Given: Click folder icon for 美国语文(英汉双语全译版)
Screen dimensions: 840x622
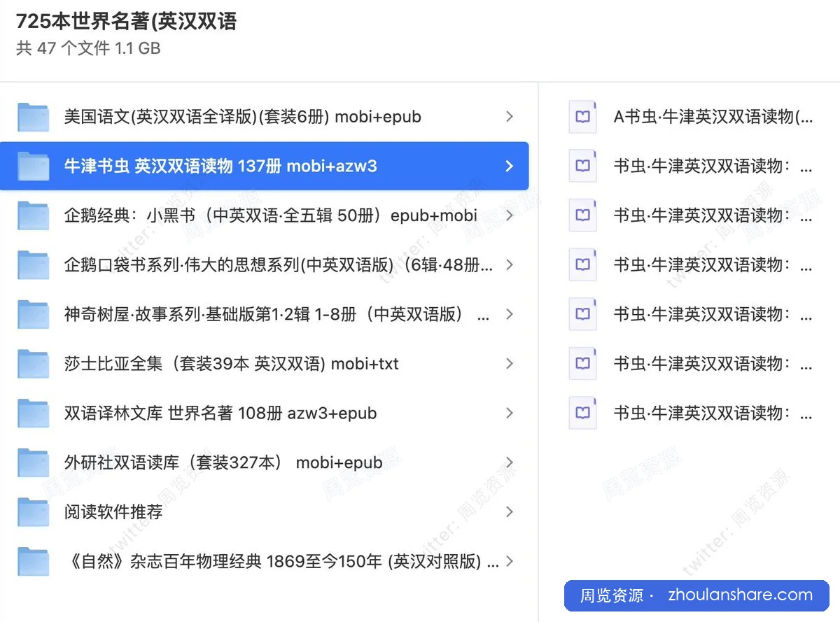Looking at the screenshot, I should pos(33,117).
